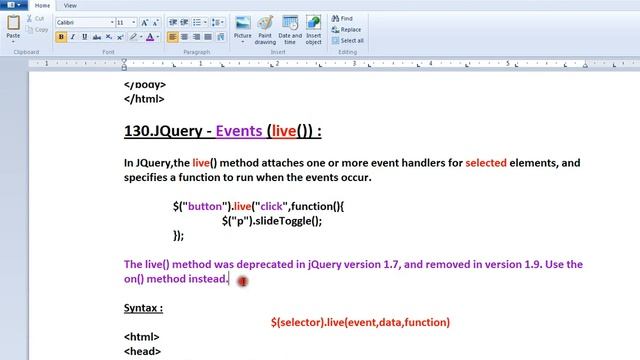Click the right indent marker on the ruler

[585, 65]
